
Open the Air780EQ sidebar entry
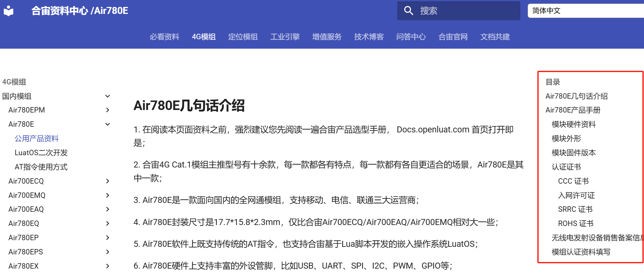24,223
